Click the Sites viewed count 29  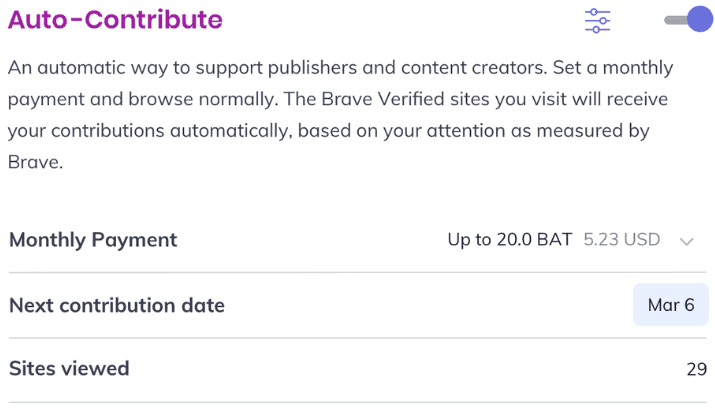(697, 369)
